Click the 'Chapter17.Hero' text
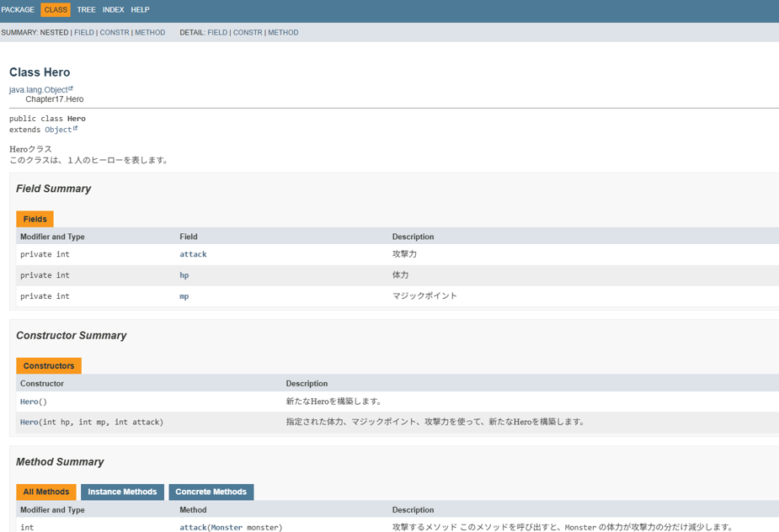 coord(55,99)
